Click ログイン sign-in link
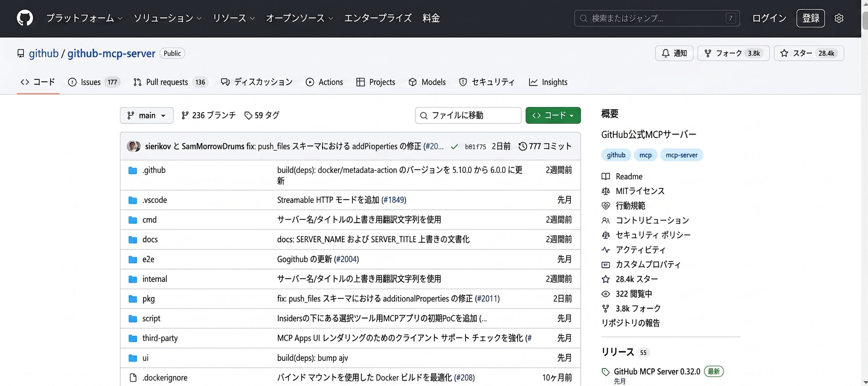The width and height of the screenshot is (868, 386). (769, 18)
